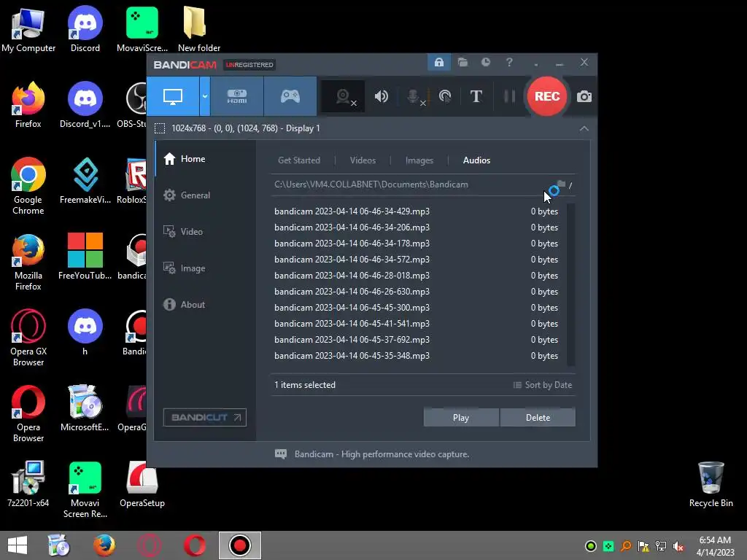Click Bandicam taskbar button
This screenshot has height=560, width=747.
click(x=239, y=545)
